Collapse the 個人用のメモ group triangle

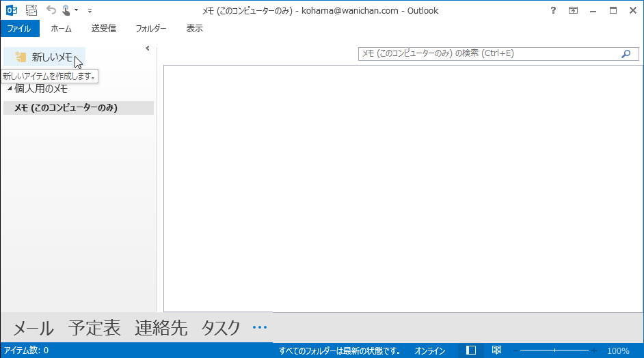point(10,89)
